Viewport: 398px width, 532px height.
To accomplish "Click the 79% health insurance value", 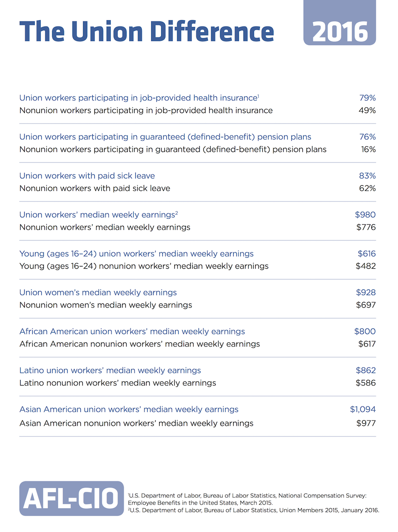I will (x=367, y=98).
